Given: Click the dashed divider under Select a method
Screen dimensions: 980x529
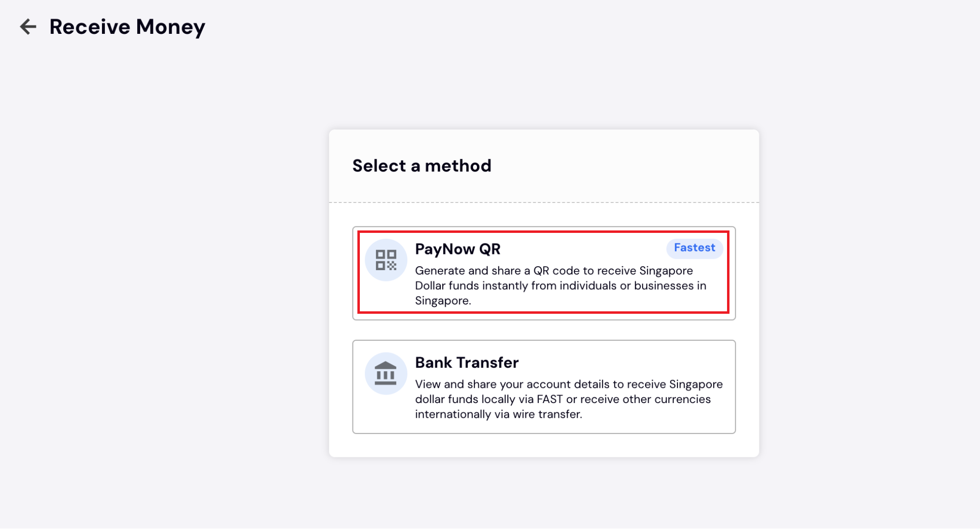Looking at the screenshot, I should 543,201.
